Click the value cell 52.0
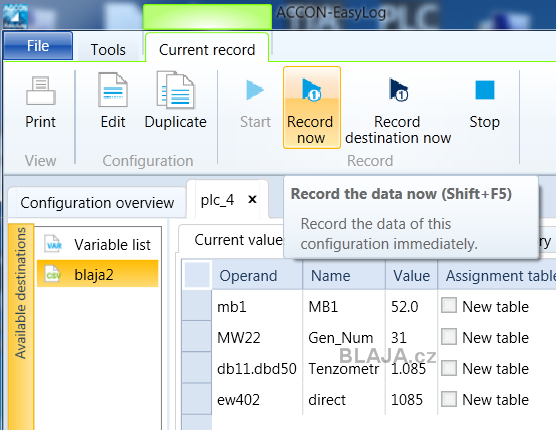This screenshot has height=430, width=556. (x=411, y=306)
